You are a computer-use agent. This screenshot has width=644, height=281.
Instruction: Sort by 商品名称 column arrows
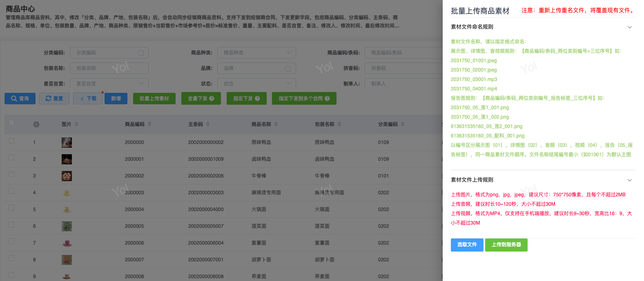pyautogui.click(x=276, y=124)
